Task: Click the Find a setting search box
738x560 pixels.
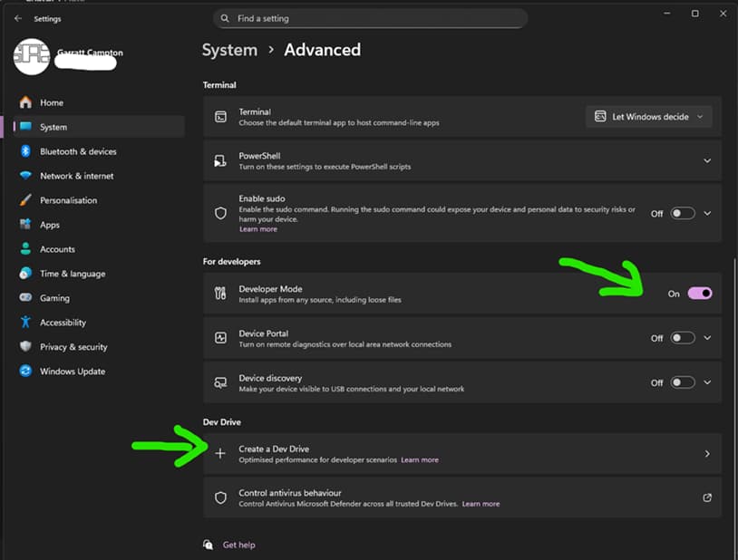Action: coord(369,18)
